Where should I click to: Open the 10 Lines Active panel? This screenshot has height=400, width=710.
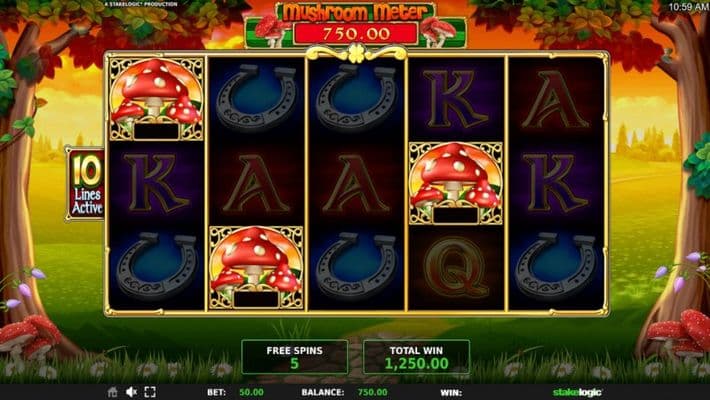click(86, 184)
